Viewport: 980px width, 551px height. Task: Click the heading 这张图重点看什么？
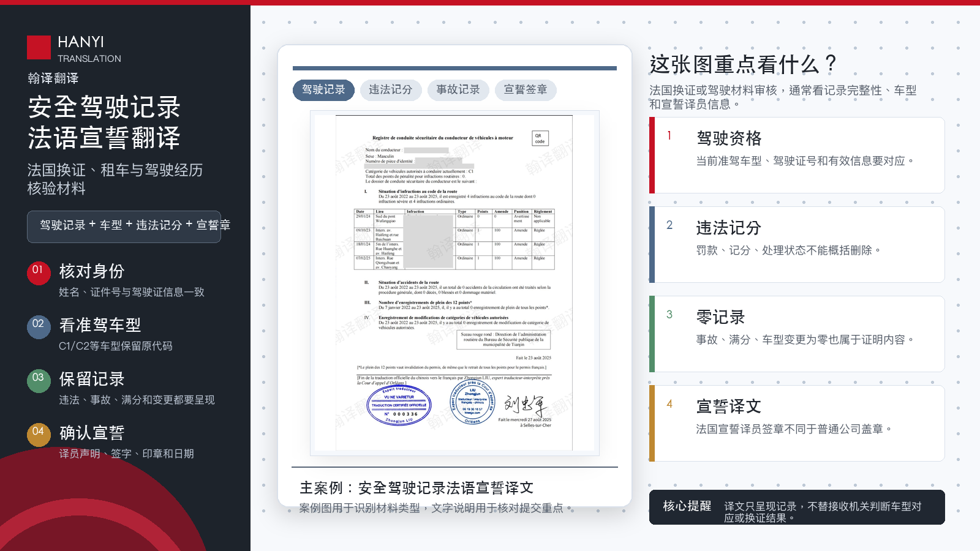[x=743, y=64]
